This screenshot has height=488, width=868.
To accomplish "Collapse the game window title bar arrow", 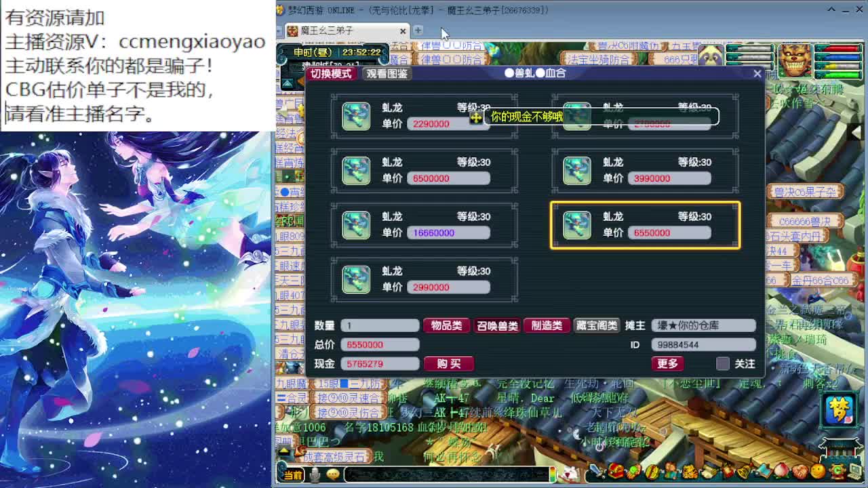I will click(831, 9).
